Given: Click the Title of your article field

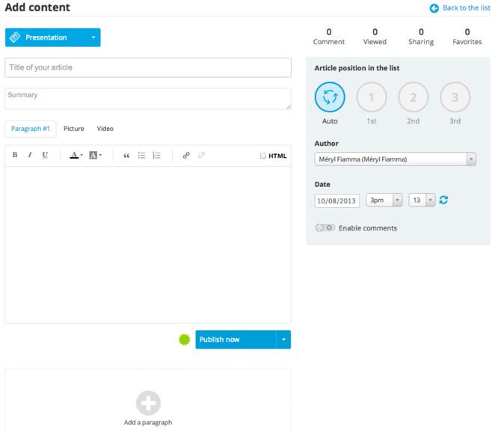Looking at the screenshot, I should [148, 67].
